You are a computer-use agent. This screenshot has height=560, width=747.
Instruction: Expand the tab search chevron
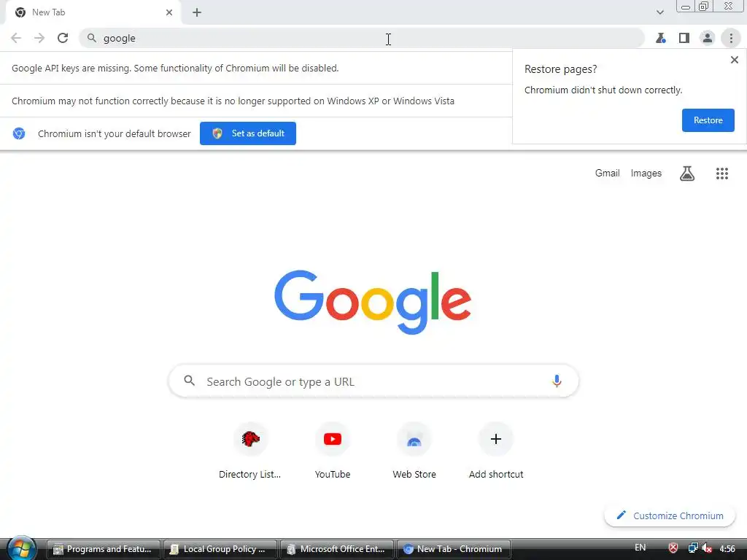[659, 12]
